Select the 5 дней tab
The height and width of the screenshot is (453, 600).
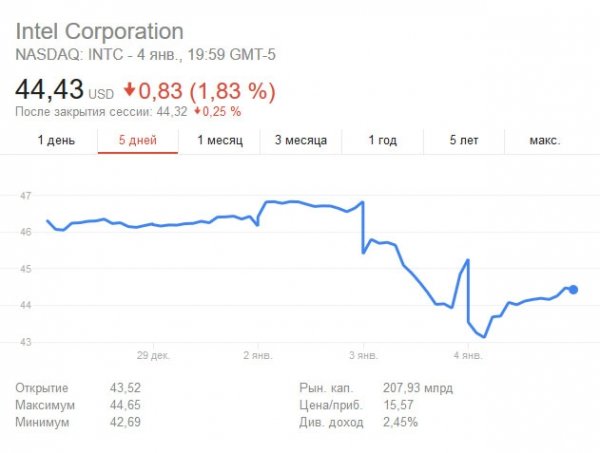click(137, 140)
